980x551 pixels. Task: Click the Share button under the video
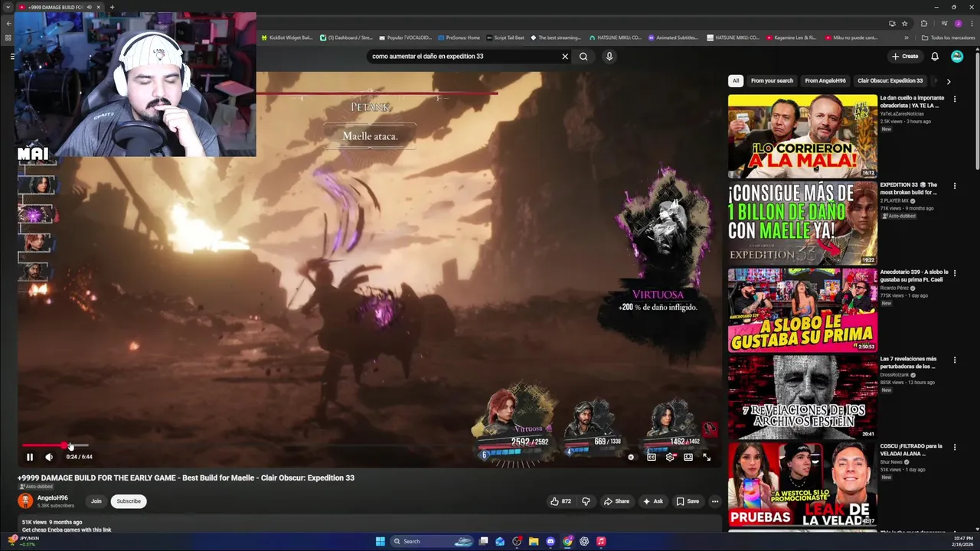(x=616, y=501)
